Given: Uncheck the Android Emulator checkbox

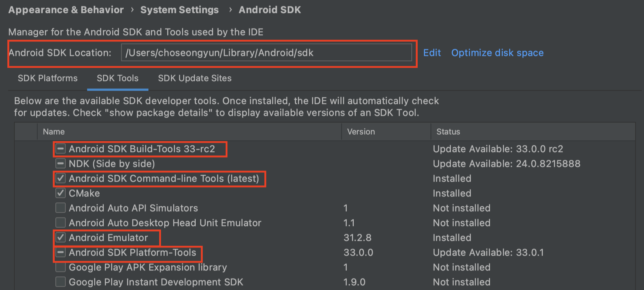Looking at the screenshot, I should click(x=61, y=237).
